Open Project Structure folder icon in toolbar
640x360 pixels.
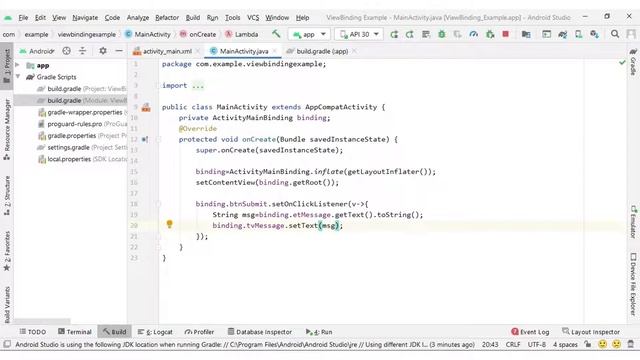pyautogui.click(x=526, y=34)
